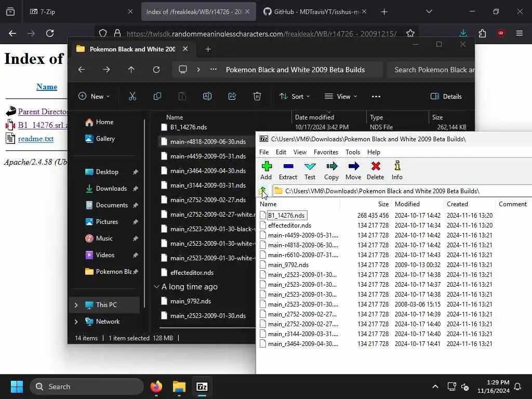
Task: Open Firefox list all tabs dropdown
Action: point(429,11)
